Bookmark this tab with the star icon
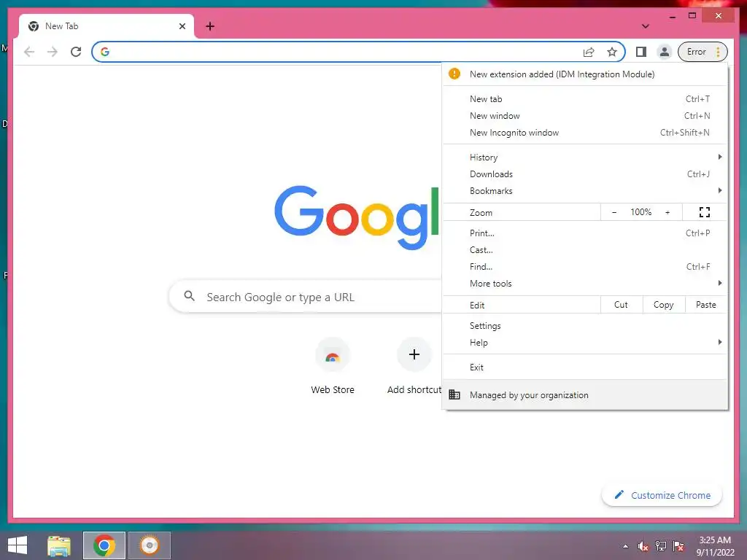747x560 pixels. pos(612,52)
